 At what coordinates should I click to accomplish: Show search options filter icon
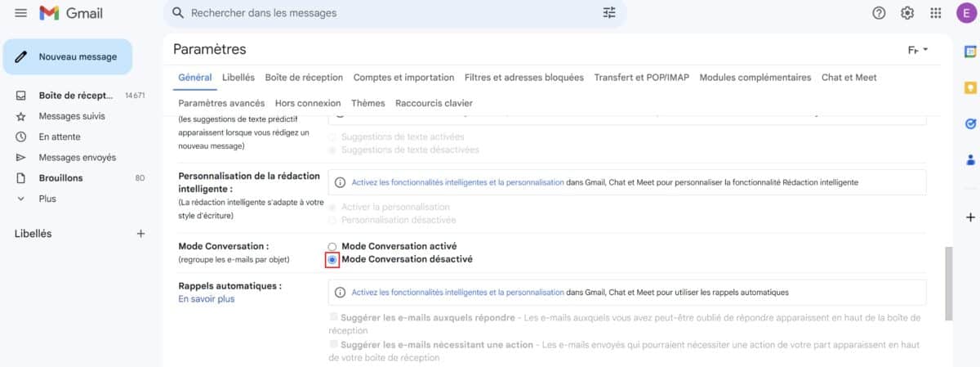pyautogui.click(x=609, y=13)
